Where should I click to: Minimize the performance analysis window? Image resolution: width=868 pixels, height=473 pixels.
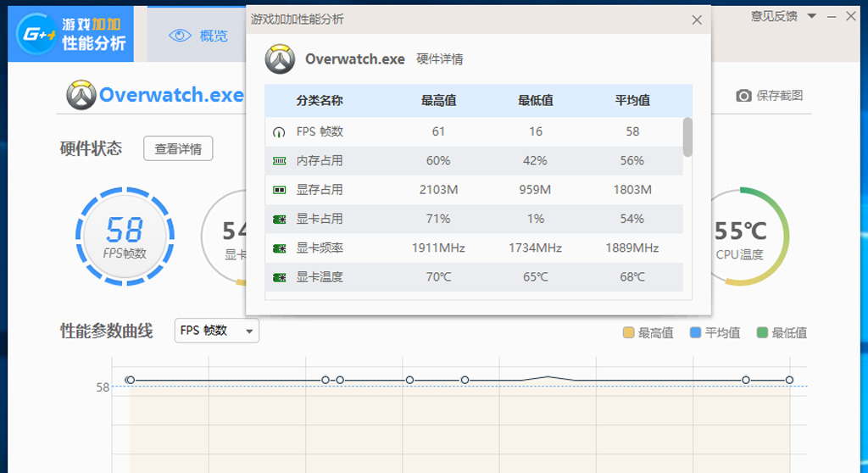pos(832,17)
